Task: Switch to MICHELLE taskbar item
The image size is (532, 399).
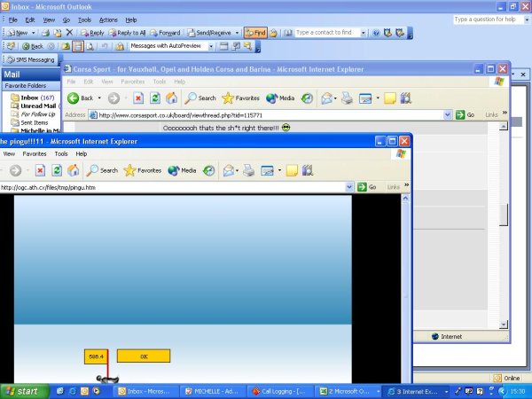Action: point(213,392)
